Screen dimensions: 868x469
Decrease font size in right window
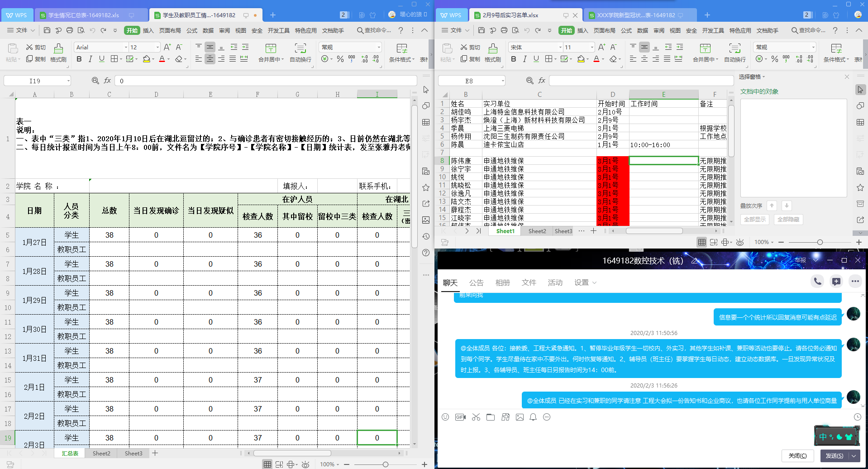point(613,47)
